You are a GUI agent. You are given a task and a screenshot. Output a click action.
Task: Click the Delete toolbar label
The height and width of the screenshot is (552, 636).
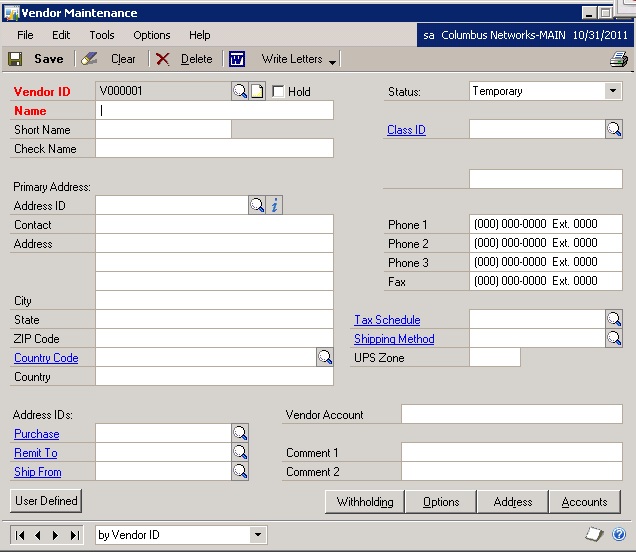pos(196,59)
